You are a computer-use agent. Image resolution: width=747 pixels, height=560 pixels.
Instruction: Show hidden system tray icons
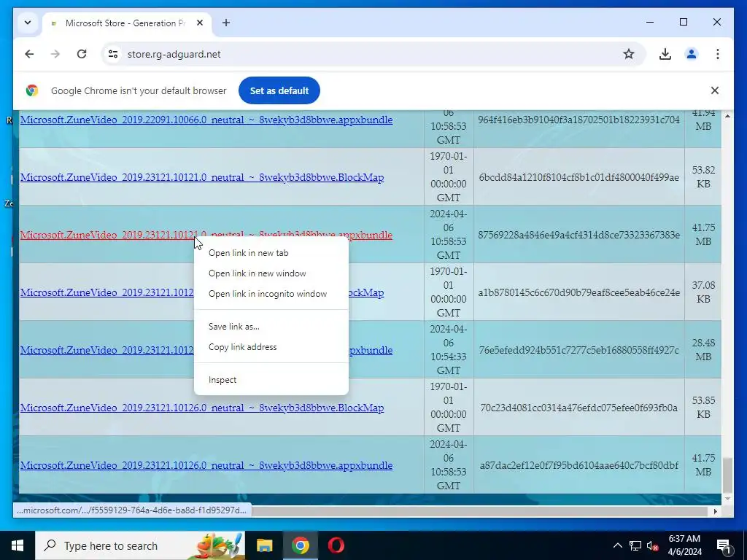[617, 545]
